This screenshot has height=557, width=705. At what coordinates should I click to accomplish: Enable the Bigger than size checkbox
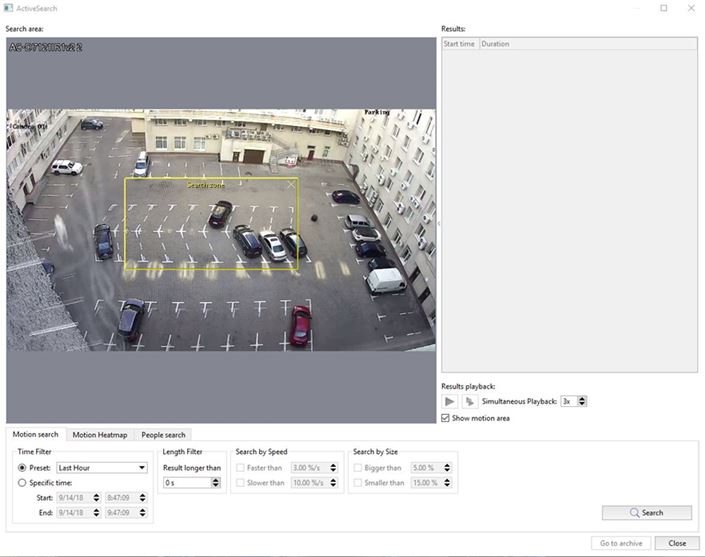pos(358,467)
